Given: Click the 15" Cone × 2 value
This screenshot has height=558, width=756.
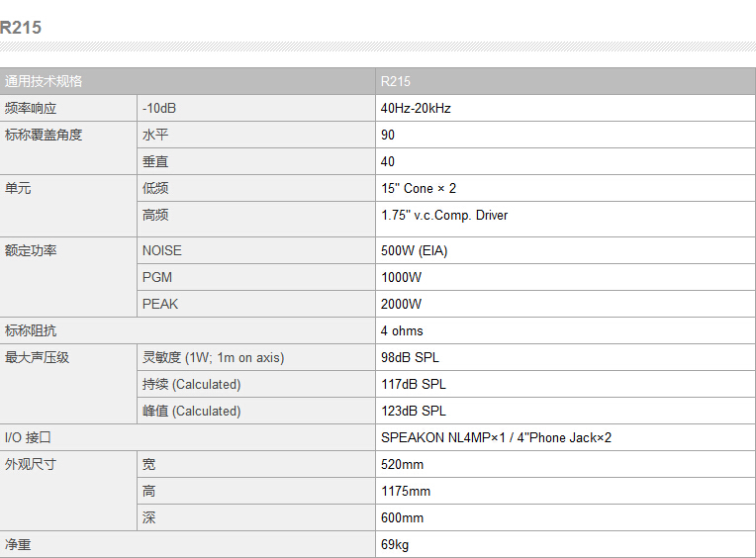Looking at the screenshot, I should coord(419,188).
